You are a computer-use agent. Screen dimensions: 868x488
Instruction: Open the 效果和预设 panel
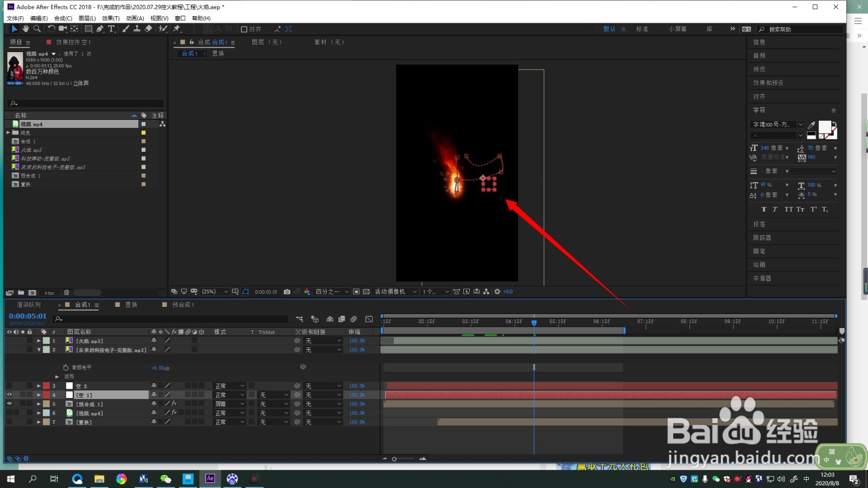click(768, 83)
